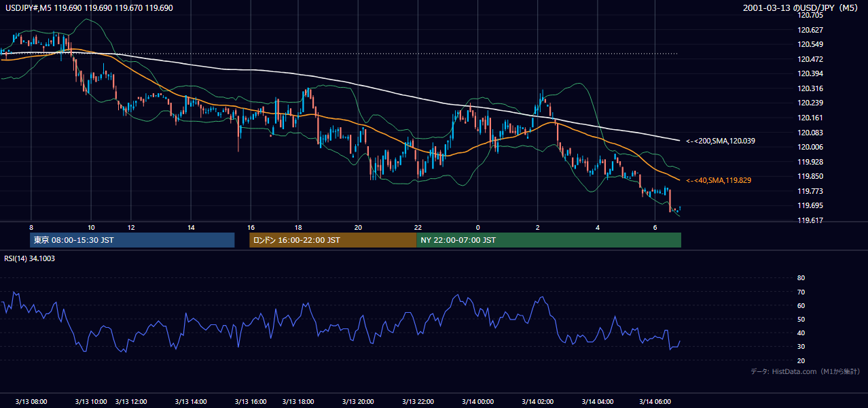This screenshot has height=408, width=868.
Task: Click price axis label 120.316
Action: pos(810,88)
